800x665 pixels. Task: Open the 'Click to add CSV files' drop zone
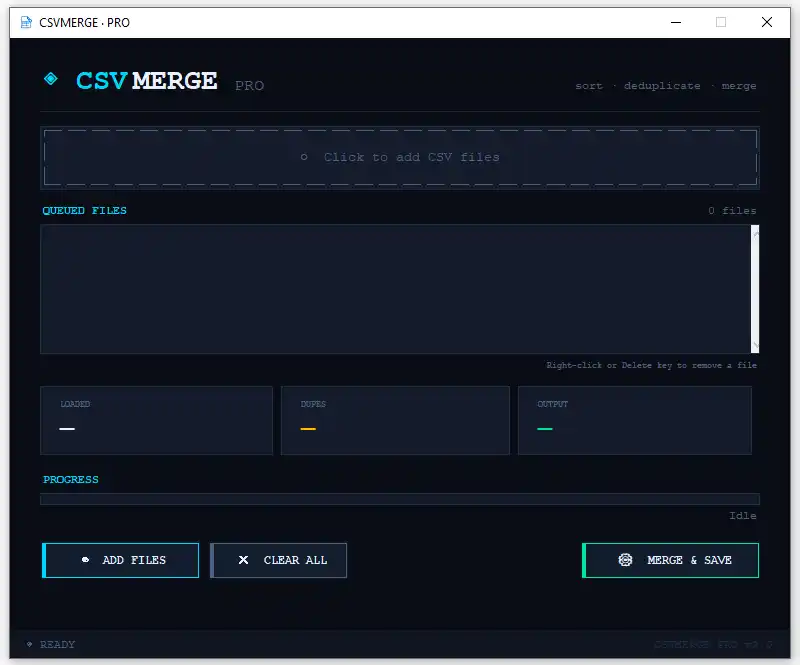point(400,158)
